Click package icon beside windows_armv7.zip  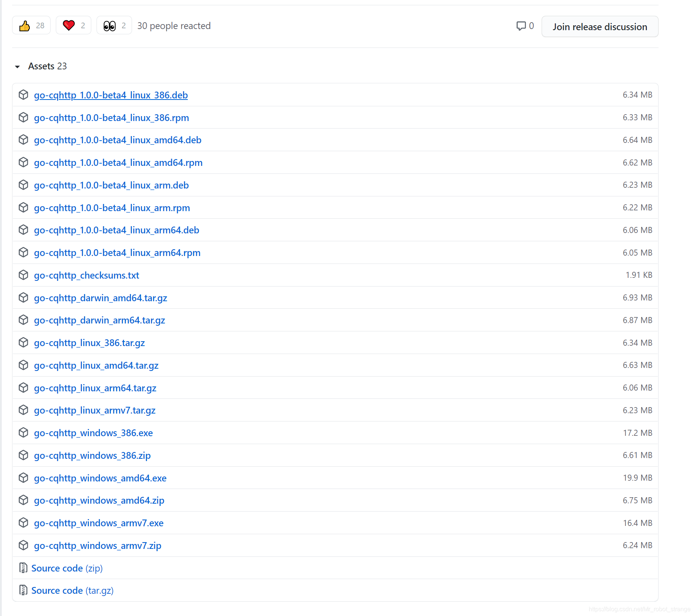pyautogui.click(x=23, y=545)
